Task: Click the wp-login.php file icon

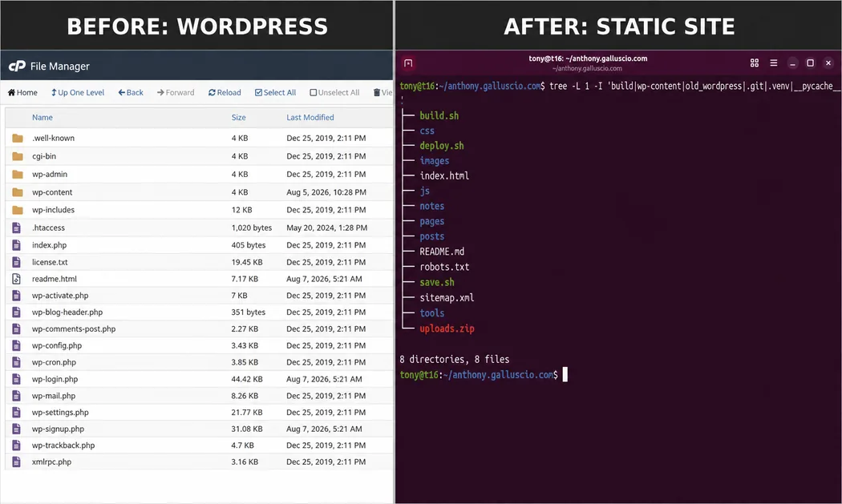Action: tap(17, 379)
